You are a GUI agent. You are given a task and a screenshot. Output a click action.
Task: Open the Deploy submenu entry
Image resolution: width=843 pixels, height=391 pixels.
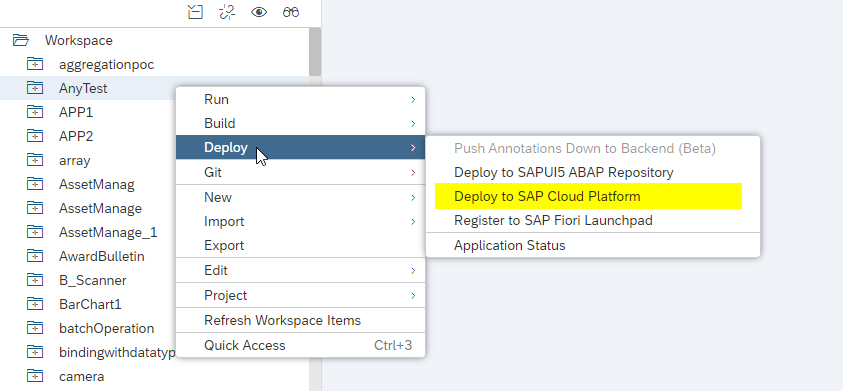pos(301,147)
